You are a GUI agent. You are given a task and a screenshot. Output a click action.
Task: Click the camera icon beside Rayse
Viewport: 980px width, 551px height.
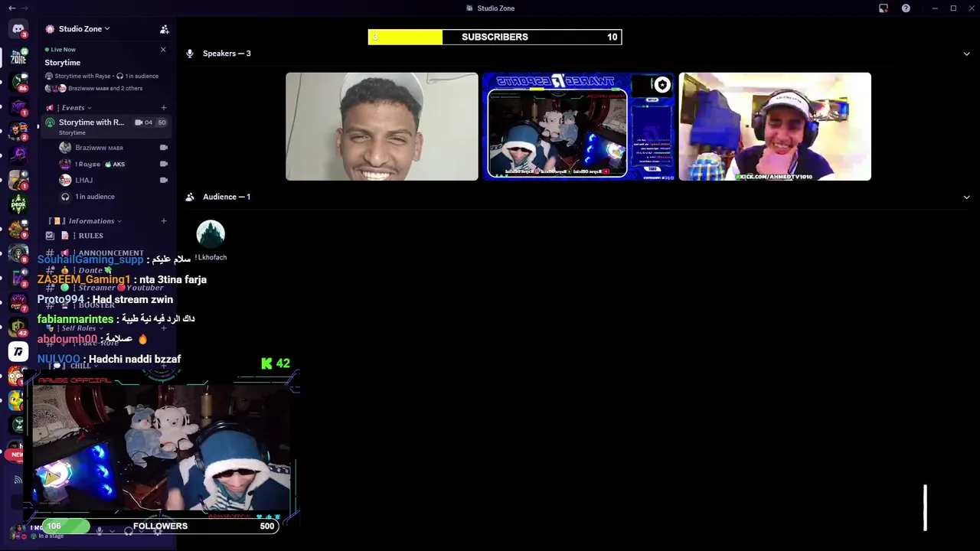pos(164,164)
